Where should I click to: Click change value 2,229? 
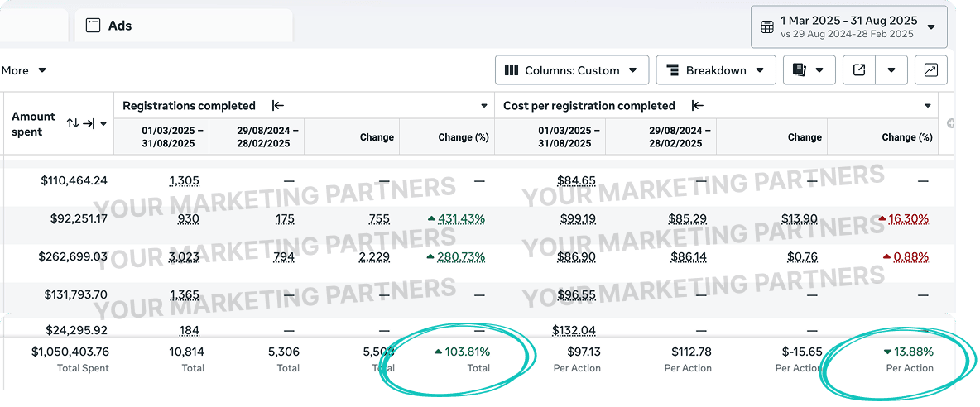(375, 257)
